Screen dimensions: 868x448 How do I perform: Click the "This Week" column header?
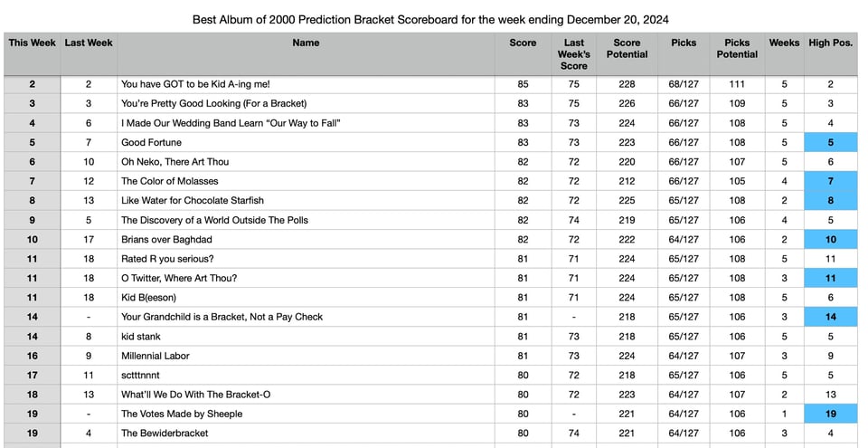tap(32, 43)
